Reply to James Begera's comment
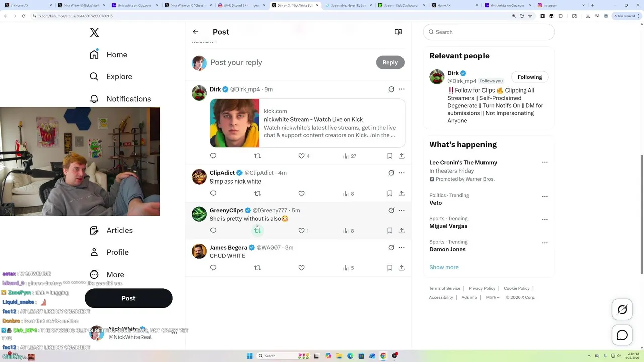This screenshot has height=362, width=644. pyautogui.click(x=213, y=268)
